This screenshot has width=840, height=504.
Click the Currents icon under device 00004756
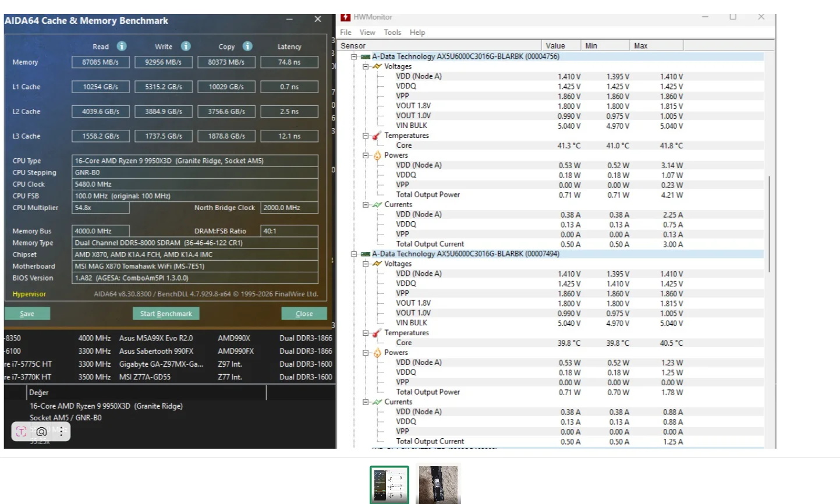point(377,205)
